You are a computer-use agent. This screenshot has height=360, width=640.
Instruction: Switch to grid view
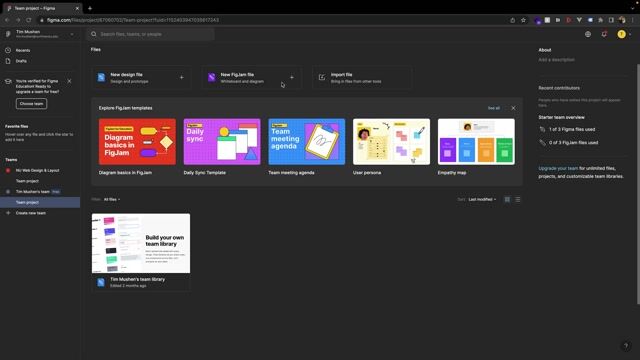[507, 200]
